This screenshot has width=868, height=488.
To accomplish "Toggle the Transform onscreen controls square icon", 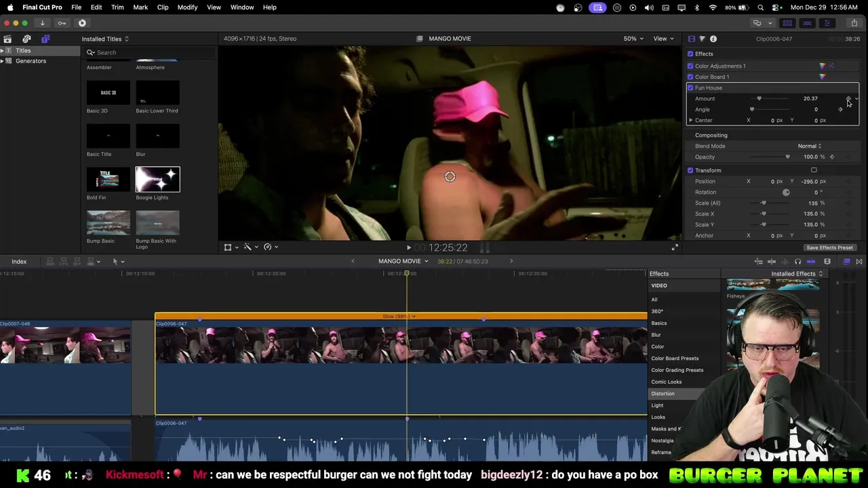I will pos(814,171).
